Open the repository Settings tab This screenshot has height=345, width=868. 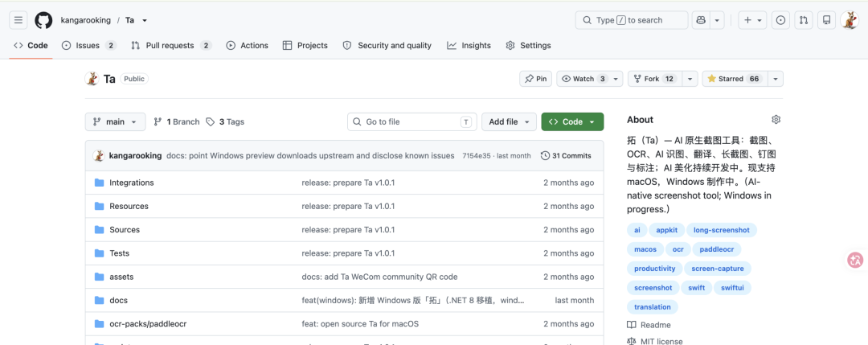(x=529, y=45)
